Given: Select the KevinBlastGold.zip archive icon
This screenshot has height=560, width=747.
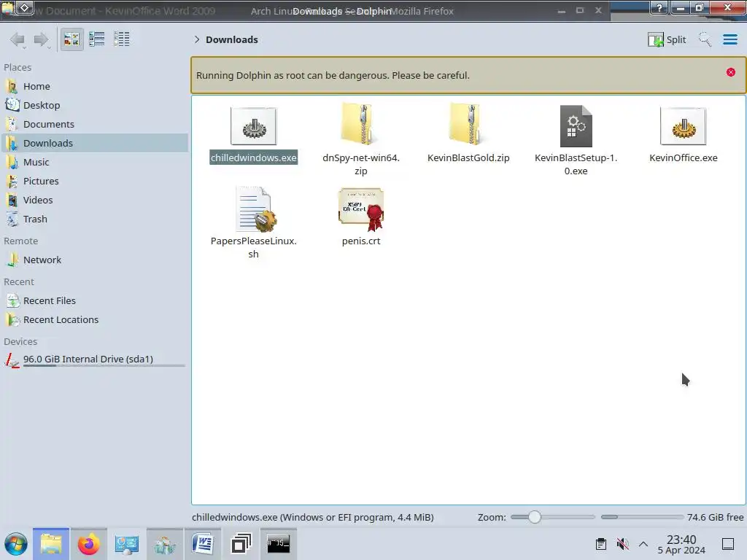Looking at the screenshot, I should pyautogui.click(x=468, y=124).
